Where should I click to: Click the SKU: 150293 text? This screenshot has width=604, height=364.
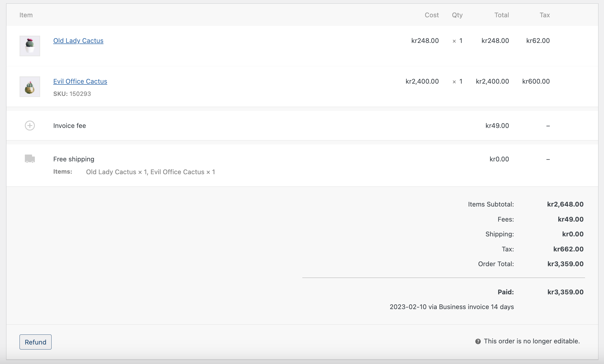click(x=72, y=94)
